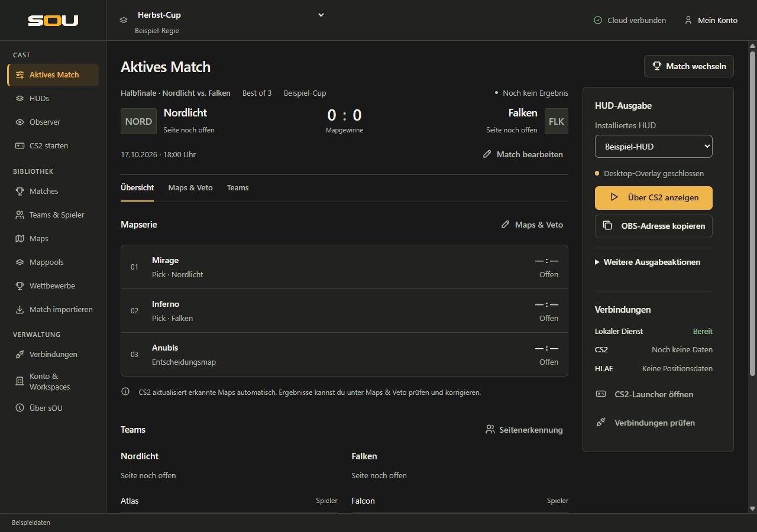This screenshot has height=532, width=757.
Task: Click the Match wechseln button
Action: pos(689,66)
